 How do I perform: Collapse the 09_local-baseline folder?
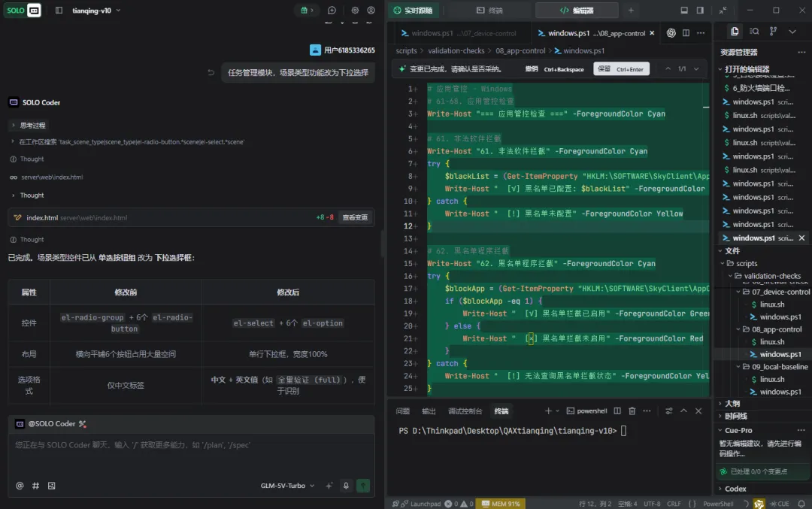[773, 367]
